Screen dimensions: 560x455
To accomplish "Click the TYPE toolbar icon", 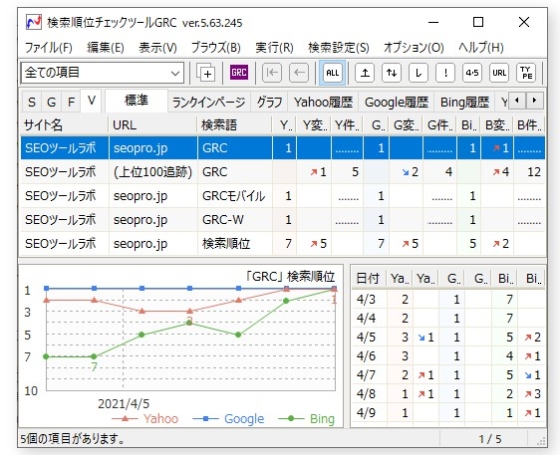I will pyautogui.click(x=526, y=73).
